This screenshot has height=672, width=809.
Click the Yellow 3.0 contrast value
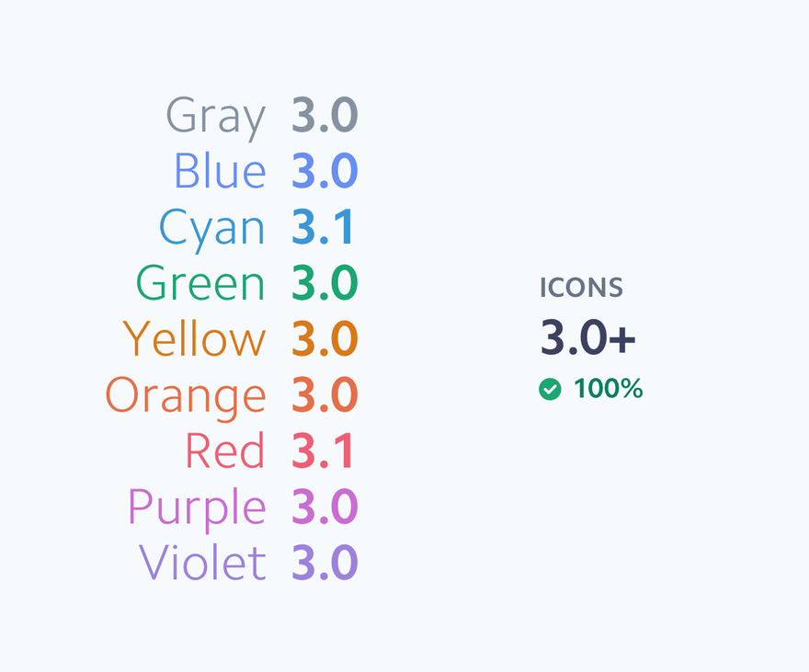click(325, 338)
